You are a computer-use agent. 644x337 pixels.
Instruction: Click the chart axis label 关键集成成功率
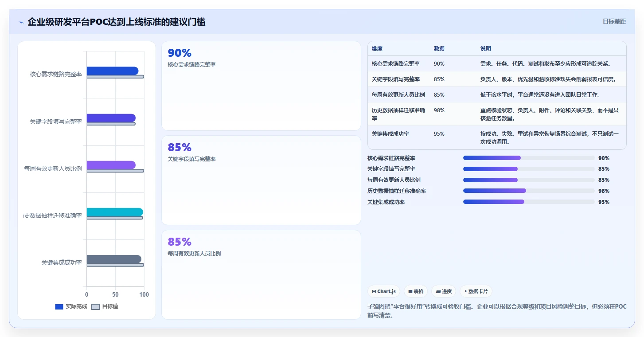(x=62, y=263)
